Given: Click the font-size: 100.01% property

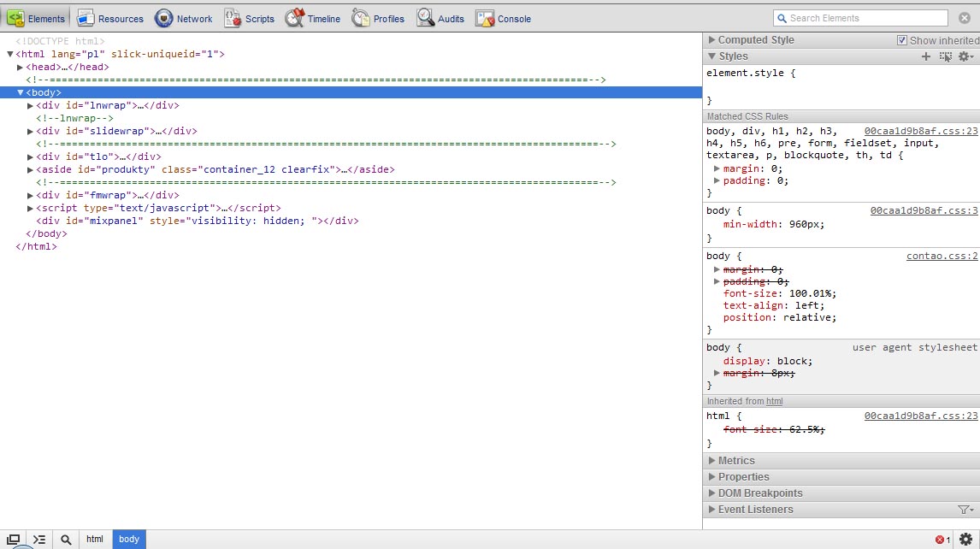Looking at the screenshot, I should 779,293.
